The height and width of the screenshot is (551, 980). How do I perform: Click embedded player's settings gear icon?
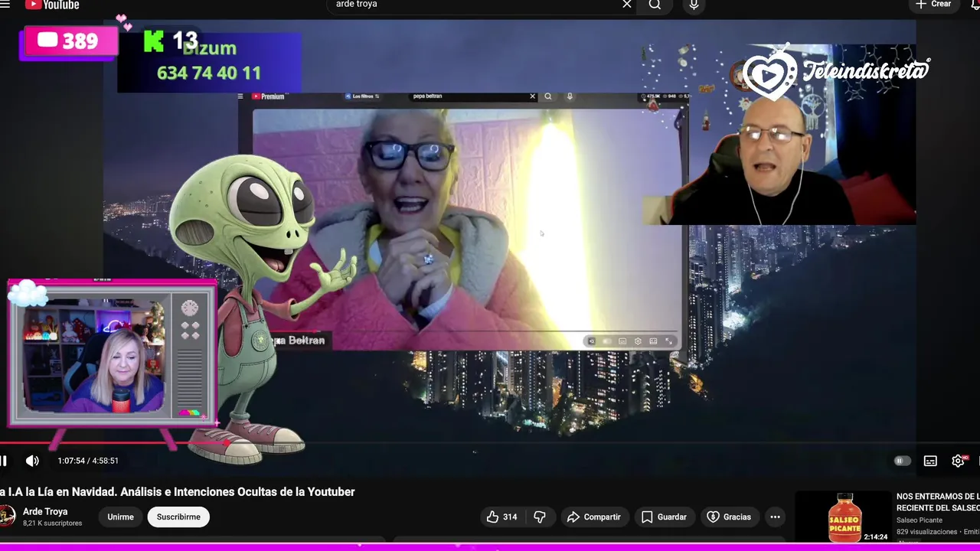[638, 341]
